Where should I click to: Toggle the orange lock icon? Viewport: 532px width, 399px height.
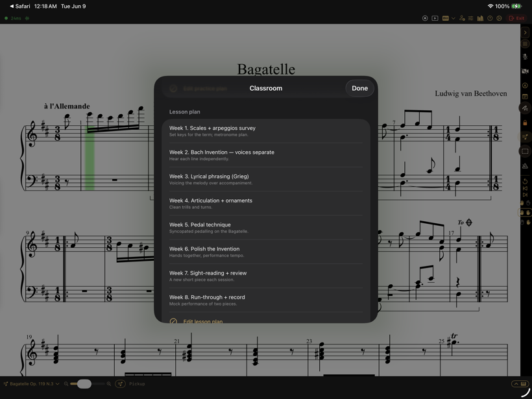point(526,123)
